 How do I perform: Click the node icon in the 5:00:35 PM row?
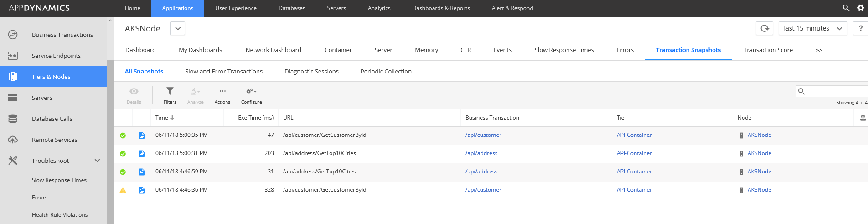pos(741,135)
